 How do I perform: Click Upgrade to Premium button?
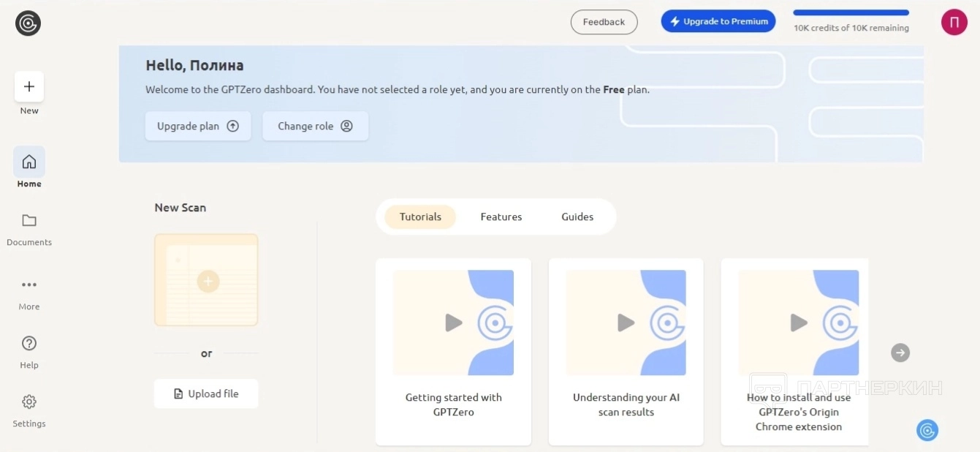[x=718, y=21]
